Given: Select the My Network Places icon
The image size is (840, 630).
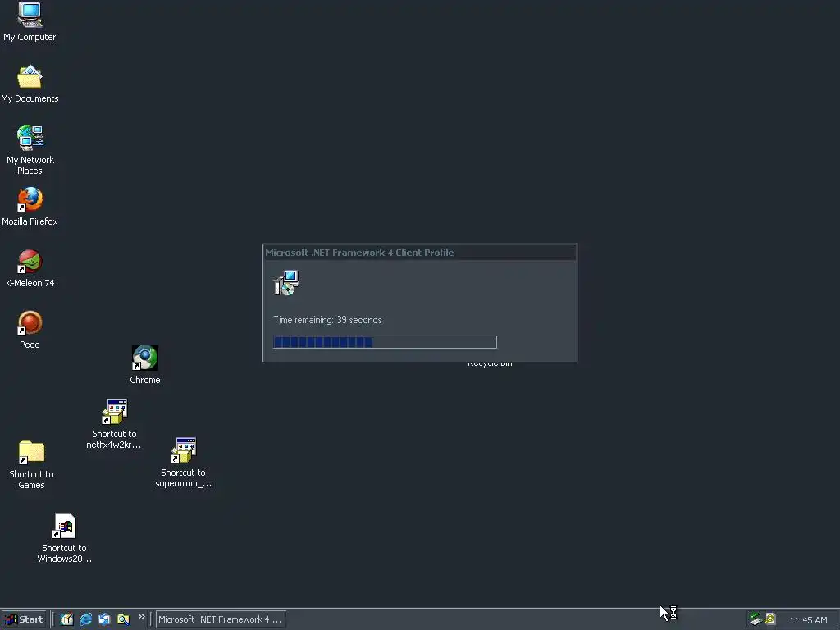Looking at the screenshot, I should point(30,149).
